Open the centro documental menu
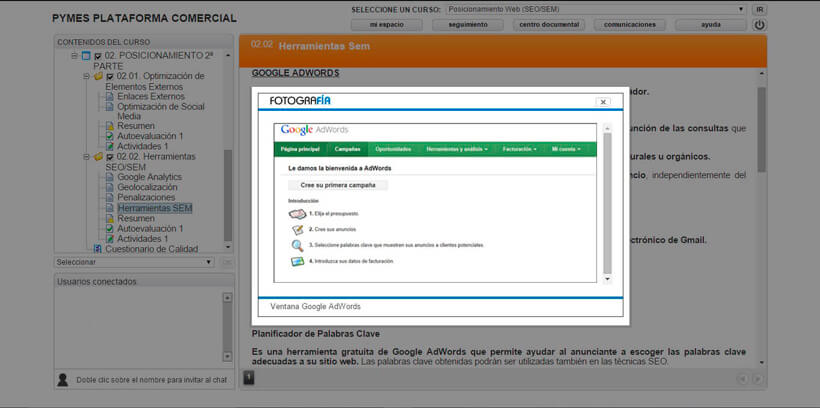This screenshot has width=820, height=408. [549, 25]
